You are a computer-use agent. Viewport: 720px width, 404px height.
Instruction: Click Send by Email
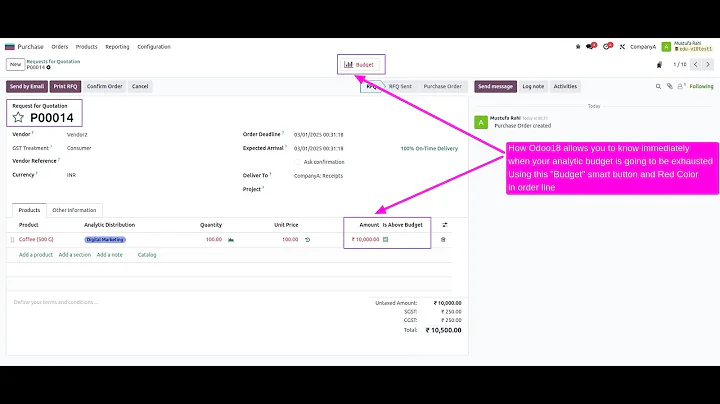point(27,86)
